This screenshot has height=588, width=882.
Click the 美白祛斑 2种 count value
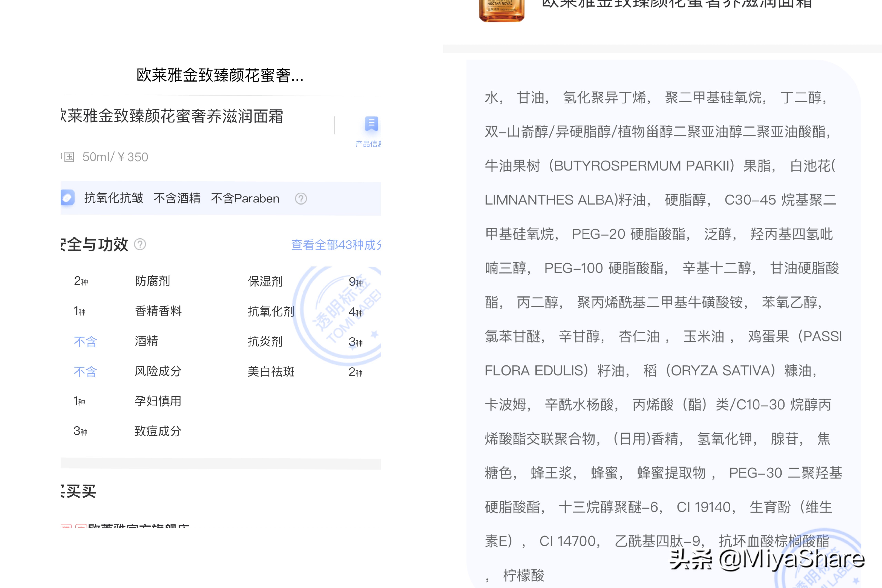click(354, 372)
